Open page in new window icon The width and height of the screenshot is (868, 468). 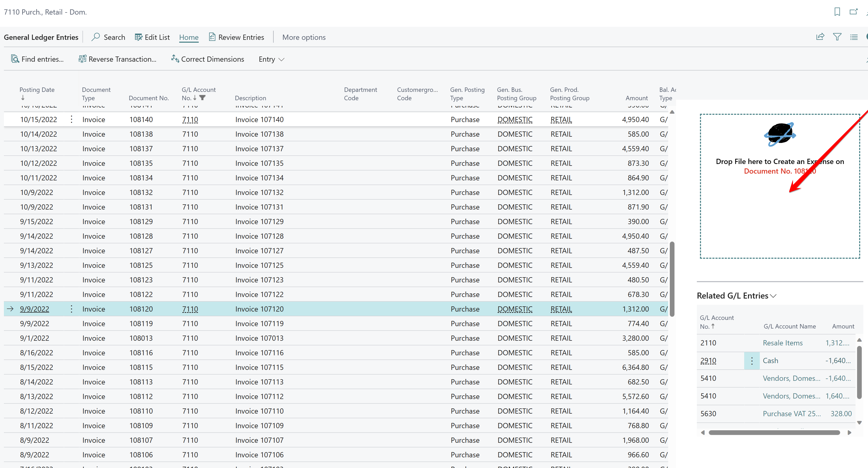coord(853,12)
